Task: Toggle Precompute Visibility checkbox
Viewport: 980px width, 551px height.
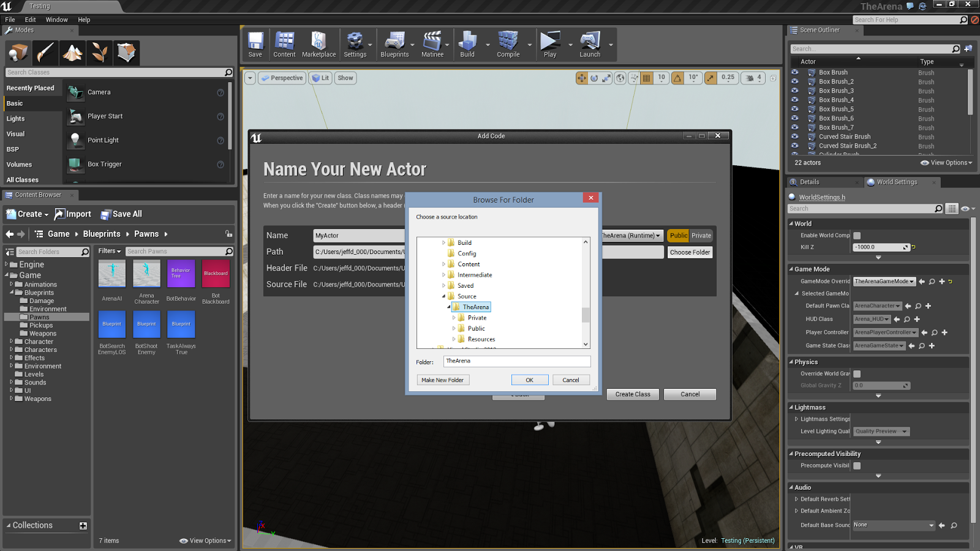Action: 857,466
